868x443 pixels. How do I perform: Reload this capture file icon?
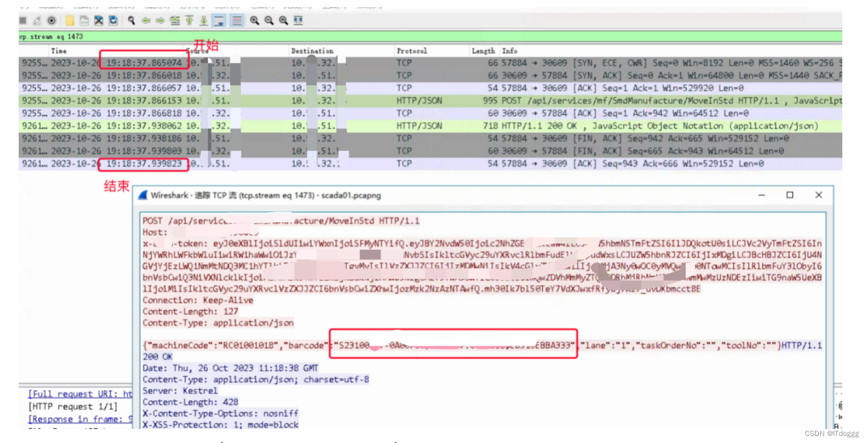pos(113,20)
